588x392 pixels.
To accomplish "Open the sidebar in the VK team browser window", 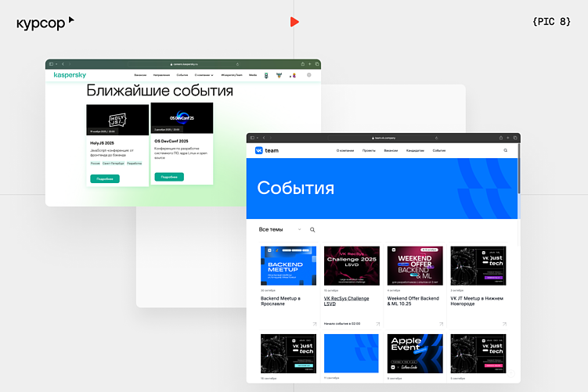I will click(x=252, y=138).
